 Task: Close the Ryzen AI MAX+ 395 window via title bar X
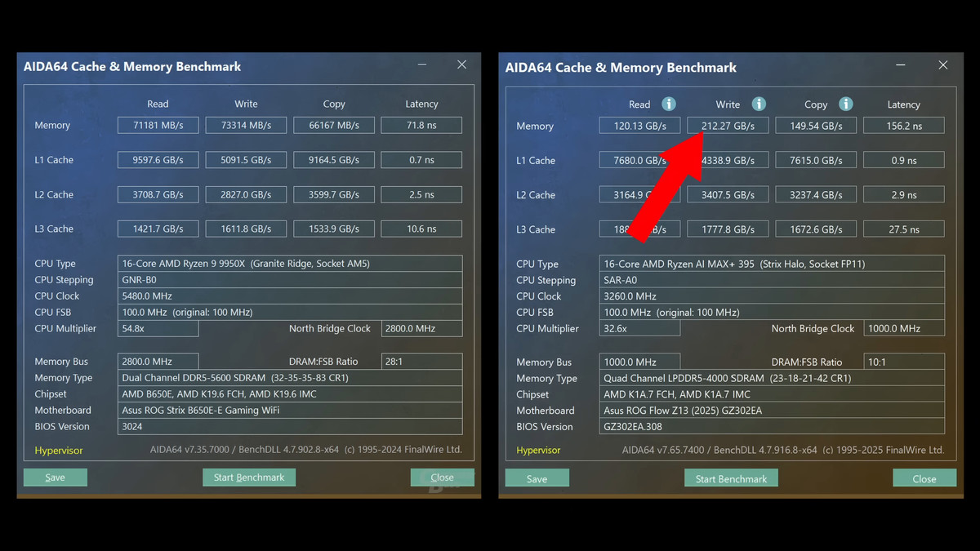coord(942,65)
